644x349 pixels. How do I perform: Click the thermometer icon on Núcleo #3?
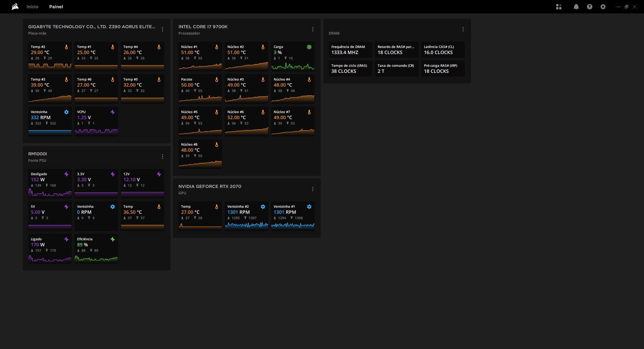263,80
